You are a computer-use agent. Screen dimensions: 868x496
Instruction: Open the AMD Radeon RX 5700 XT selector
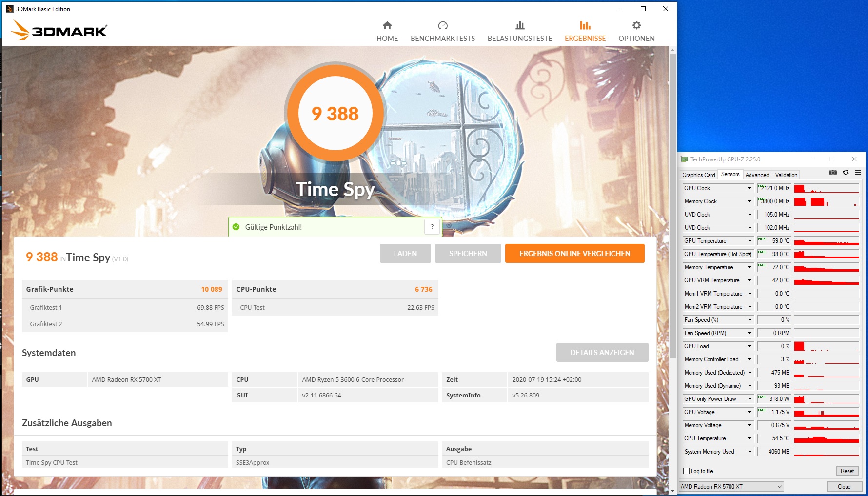pos(731,487)
